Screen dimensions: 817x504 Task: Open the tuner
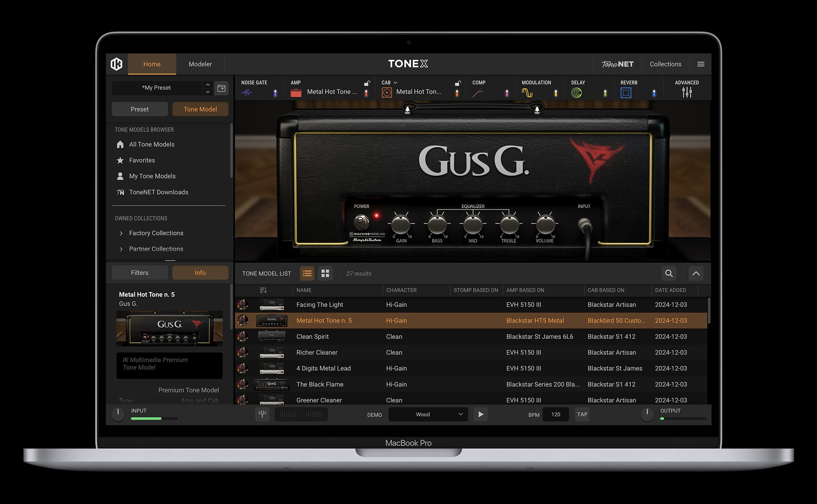263,414
